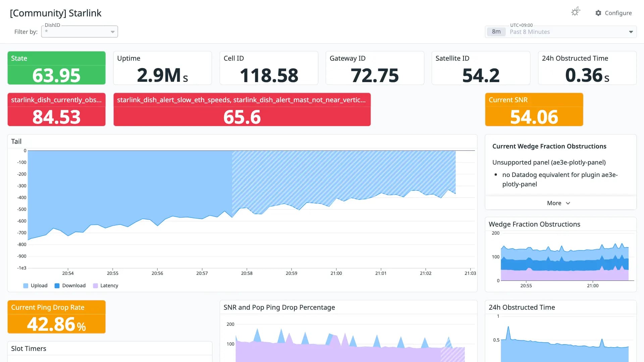Click the Slot Timers panel title

[29, 349]
